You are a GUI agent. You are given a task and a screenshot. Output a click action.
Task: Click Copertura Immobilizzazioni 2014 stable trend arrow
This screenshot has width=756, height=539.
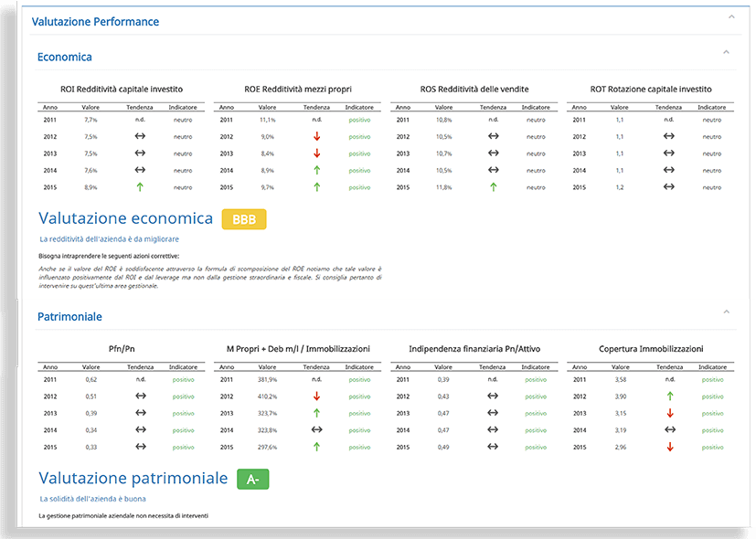coord(670,429)
